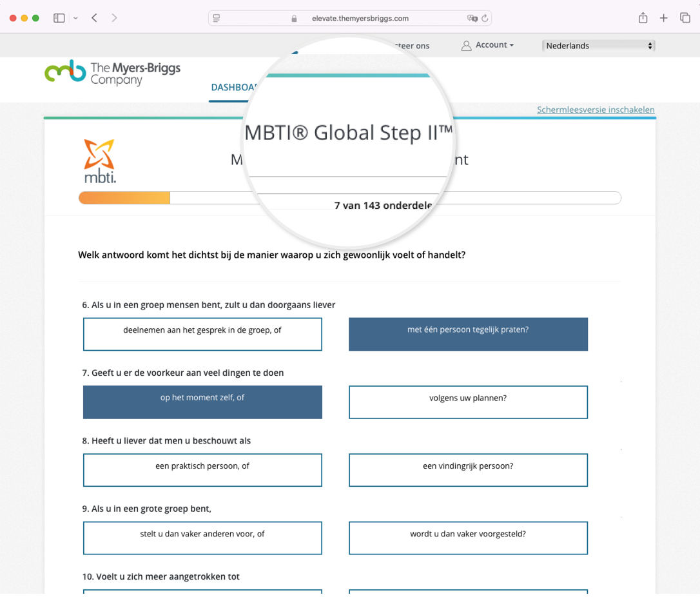Select 'deelnemen aan het gesprek in de groep, of'
This screenshot has height=597, width=700.
click(202, 334)
